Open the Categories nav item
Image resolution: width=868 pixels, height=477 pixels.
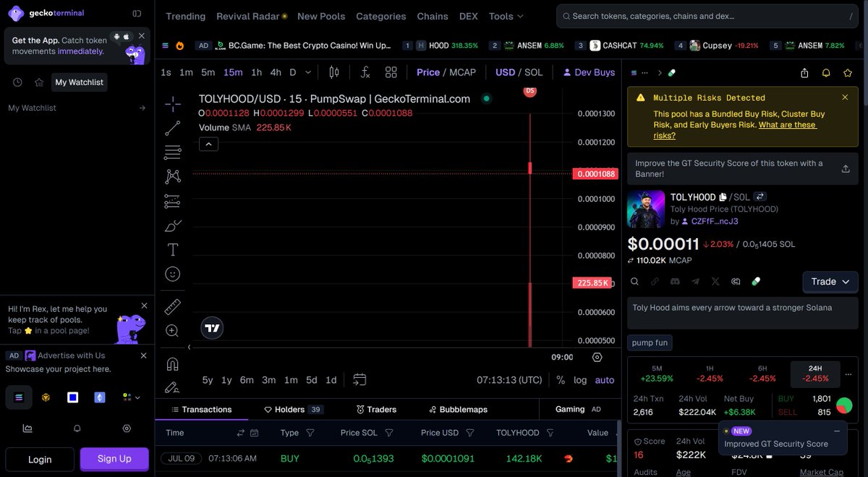point(381,16)
